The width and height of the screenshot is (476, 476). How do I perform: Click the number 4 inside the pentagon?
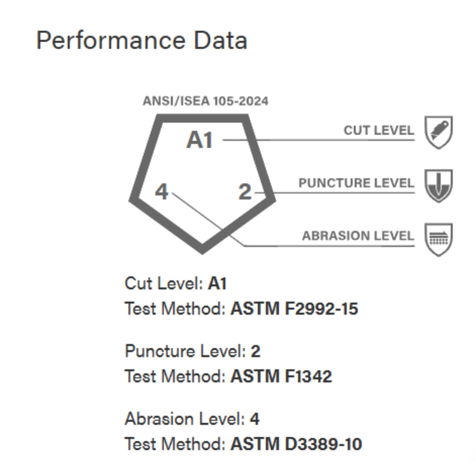pyautogui.click(x=161, y=191)
